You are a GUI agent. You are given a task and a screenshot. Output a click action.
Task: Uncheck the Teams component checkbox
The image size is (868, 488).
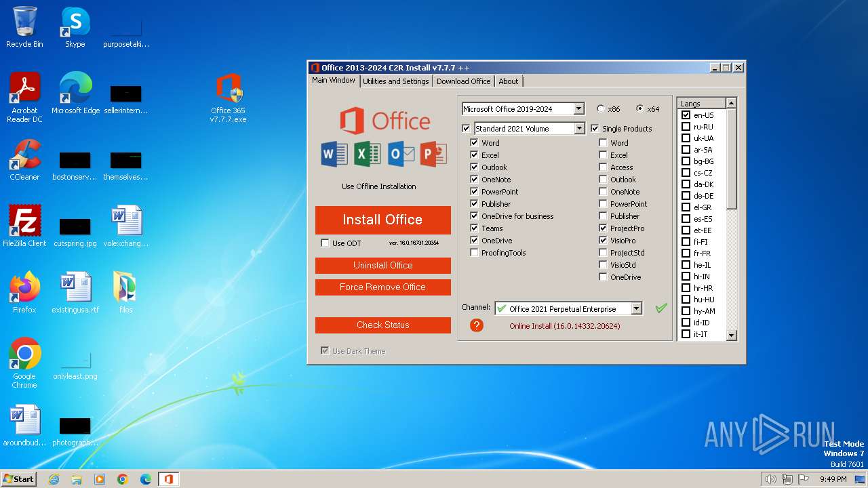click(x=475, y=228)
